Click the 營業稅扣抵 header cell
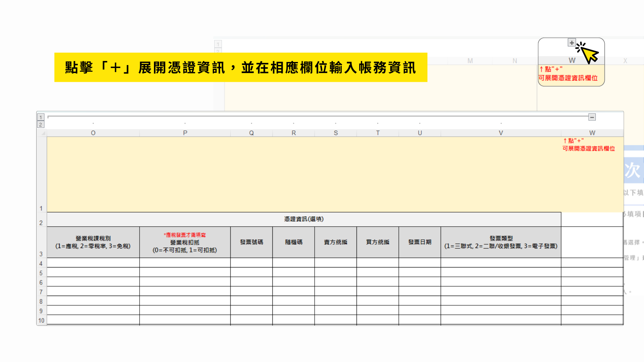Screen dimensions: 644x362 (185, 242)
